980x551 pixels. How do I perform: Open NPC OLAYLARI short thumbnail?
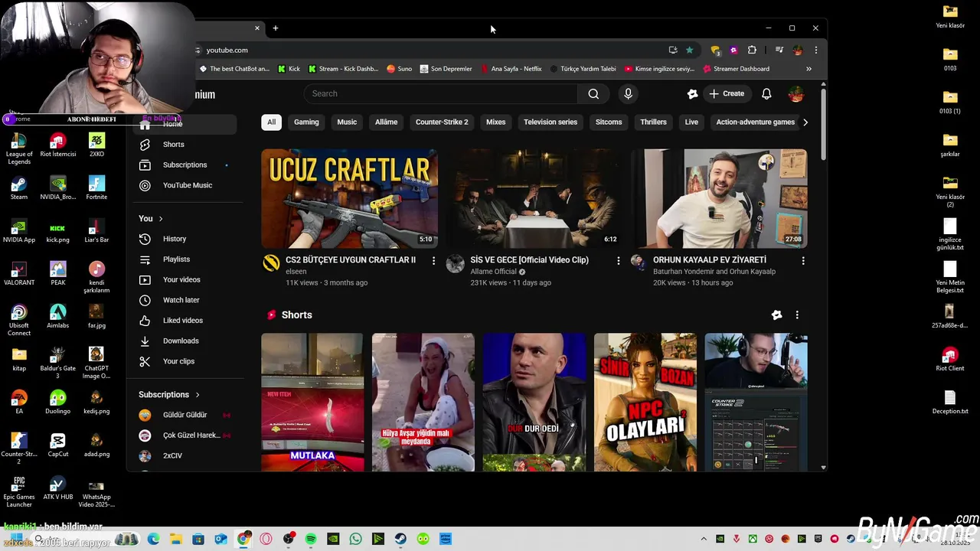(645, 402)
